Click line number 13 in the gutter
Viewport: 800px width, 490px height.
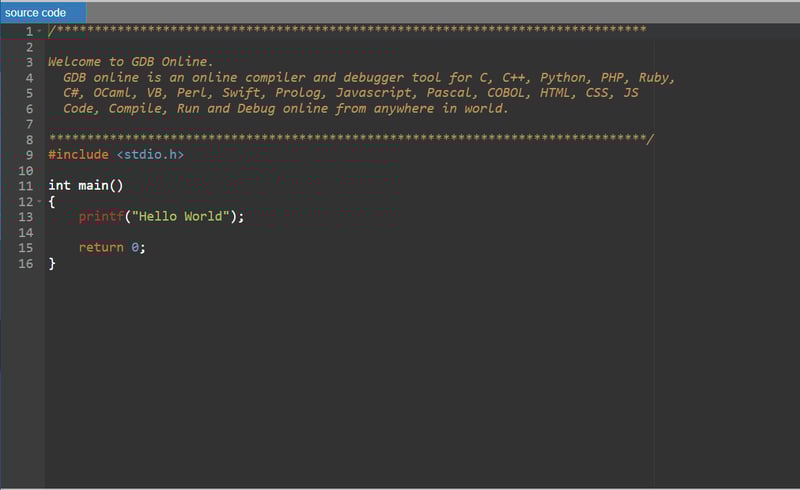pyautogui.click(x=25, y=217)
